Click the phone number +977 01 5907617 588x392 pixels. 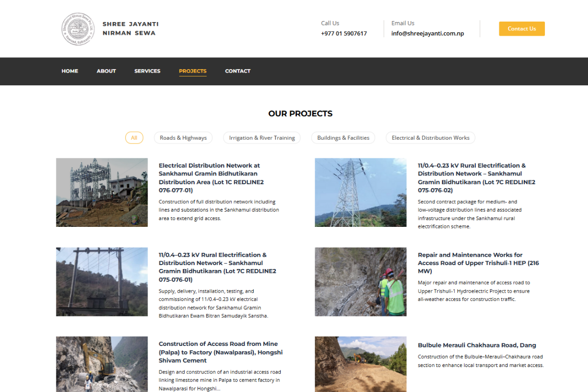click(x=343, y=34)
